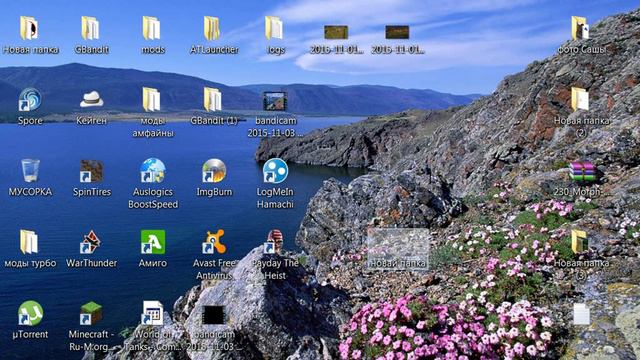Open Auslogics BoostSpeed shortcut
Viewport: 640px width, 360px height.
point(153,171)
